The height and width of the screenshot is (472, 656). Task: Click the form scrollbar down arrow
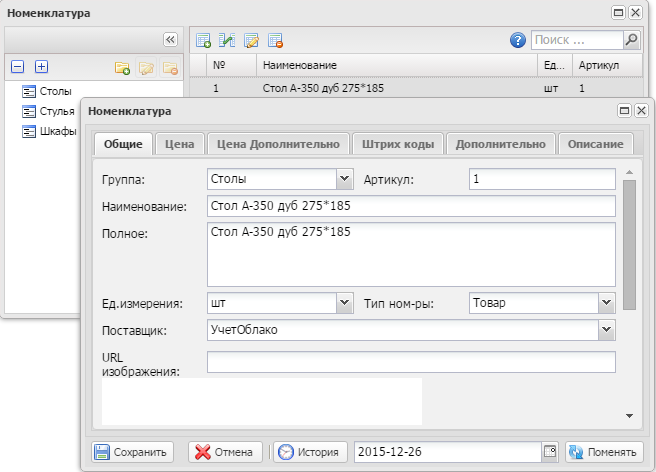coord(629,416)
